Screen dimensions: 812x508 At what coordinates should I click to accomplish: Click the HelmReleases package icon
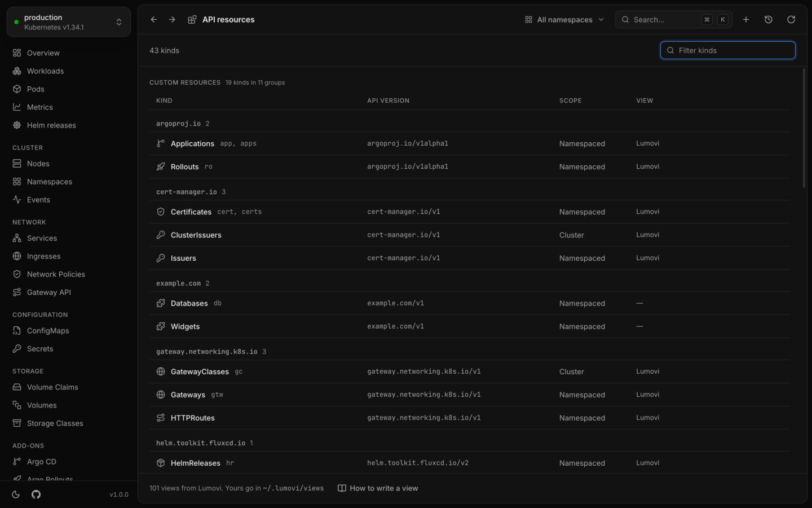(161, 463)
